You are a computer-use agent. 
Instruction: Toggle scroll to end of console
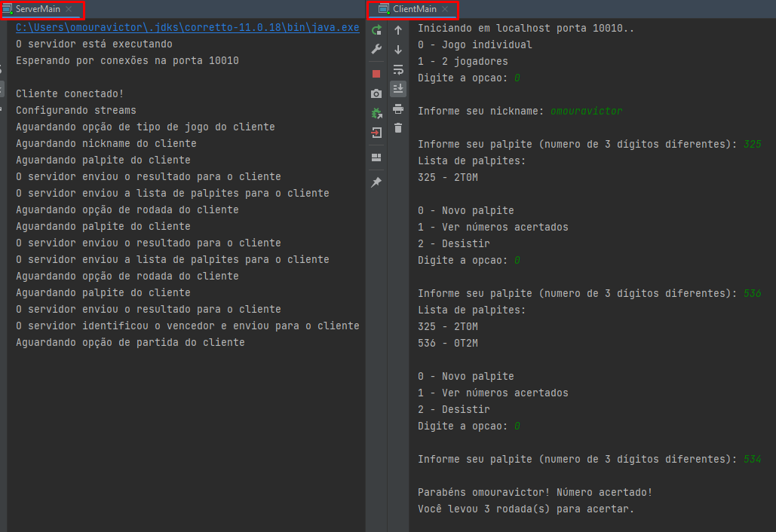pyautogui.click(x=398, y=89)
